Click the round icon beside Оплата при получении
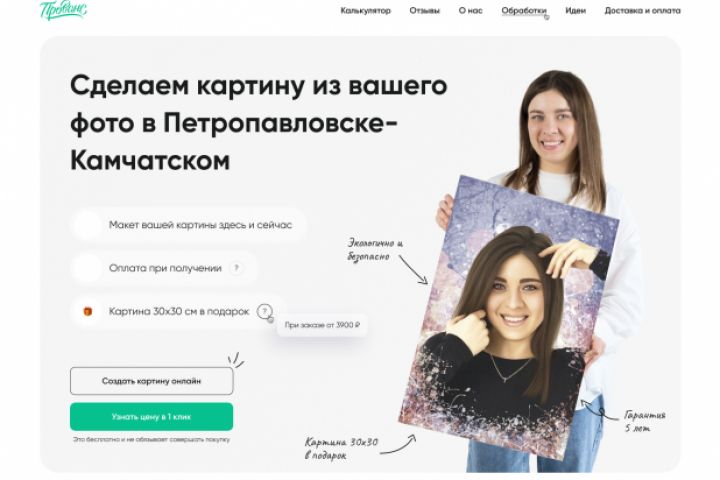Image resolution: width=720 pixels, height=480 pixels. pyautogui.click(x=87, y=268)
